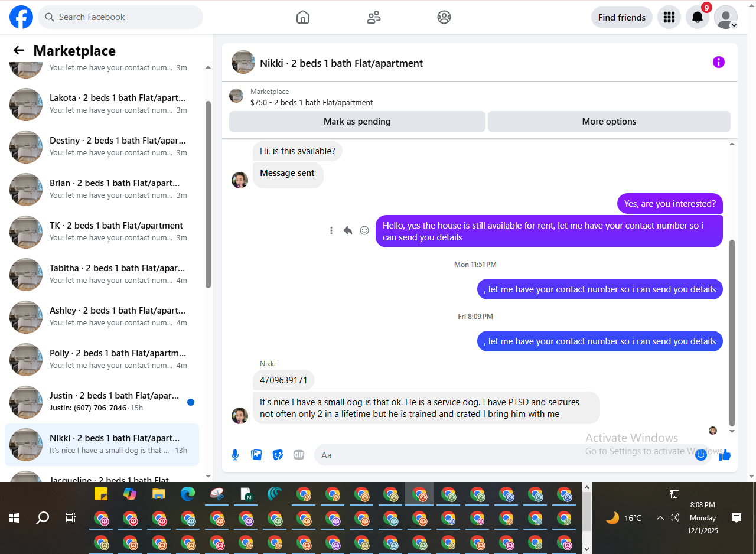Click the Find friends button
The height and width of the screenshot is (554, 756).
pyautogui.click(x=622, y=17)
